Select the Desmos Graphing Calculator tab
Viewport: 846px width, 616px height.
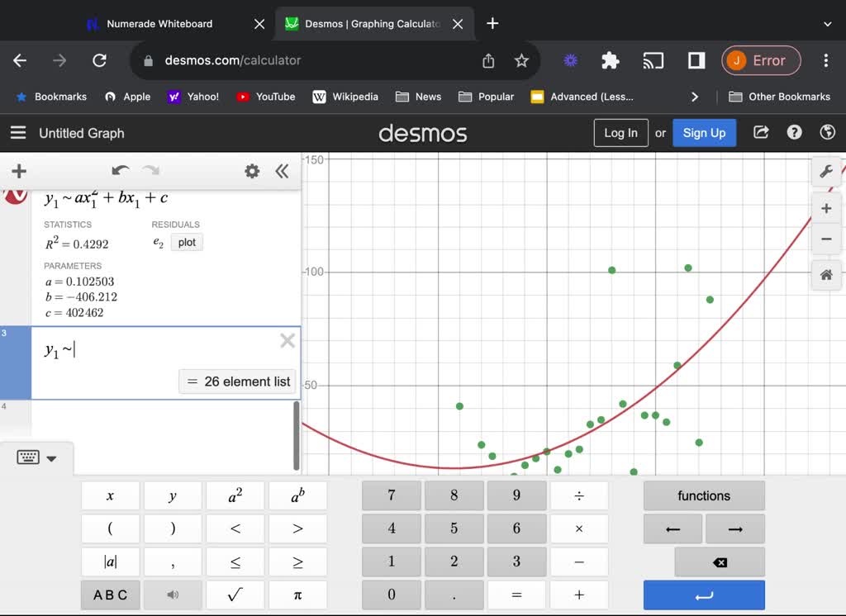coord(373,24)
